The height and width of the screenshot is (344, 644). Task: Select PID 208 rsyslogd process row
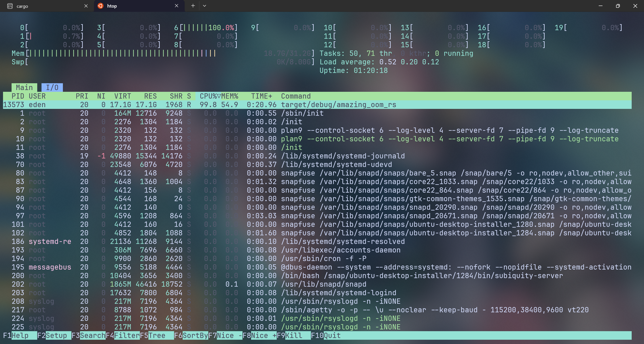(317, 301)
